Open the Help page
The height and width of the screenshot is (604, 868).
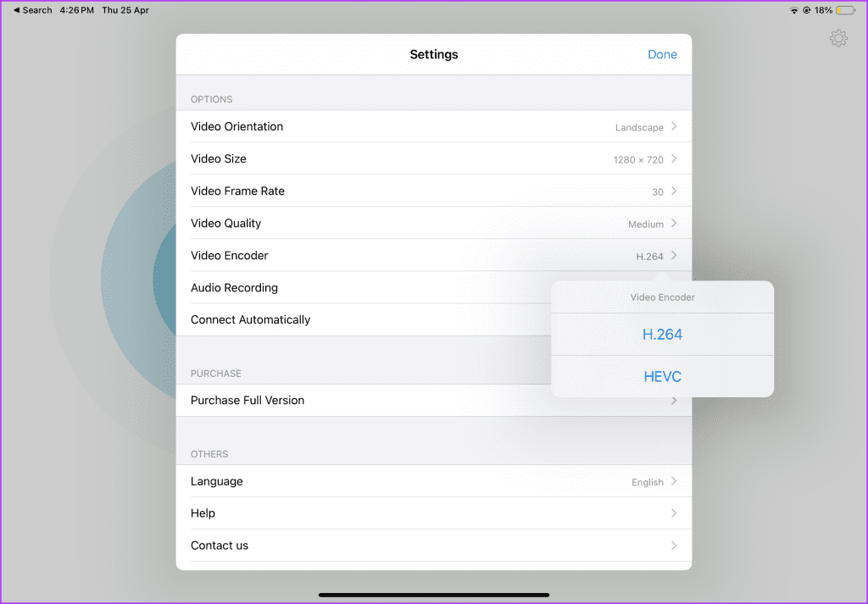pyautogui.click(x=433, y=513)
